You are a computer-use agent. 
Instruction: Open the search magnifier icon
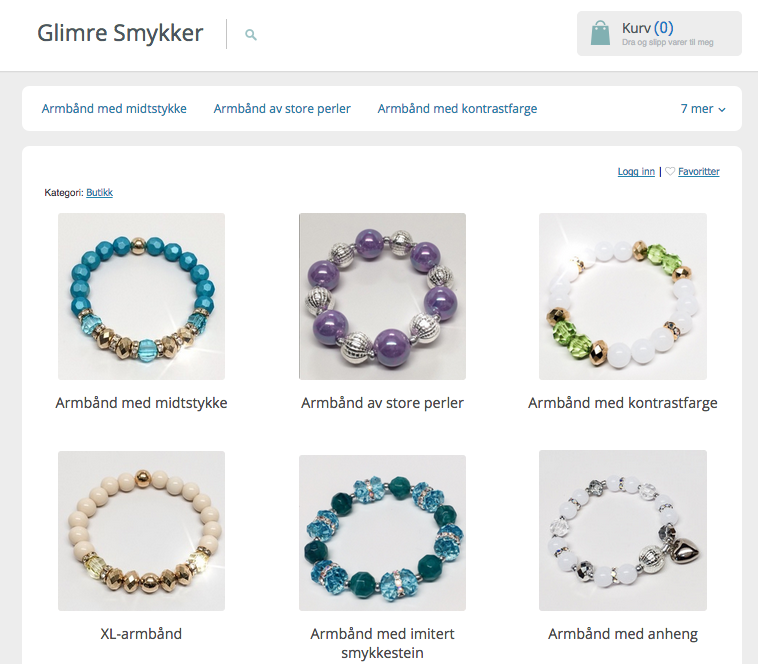coord(250,34)
